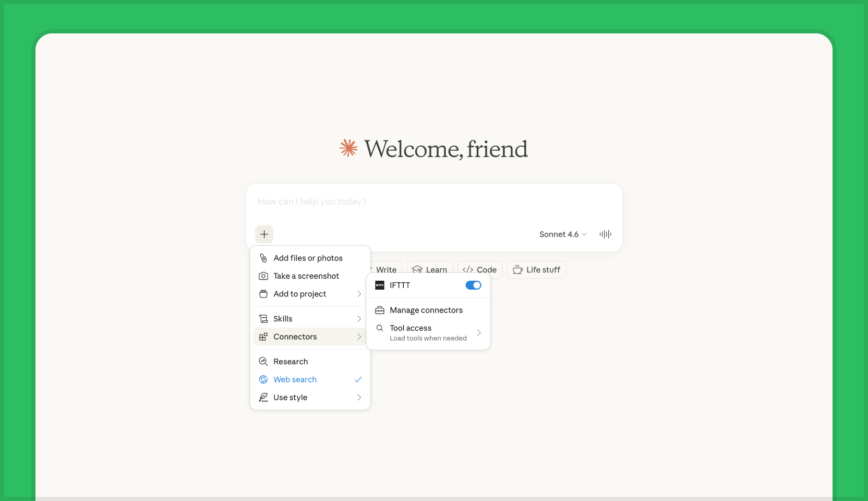Select the Skills icon in the menu

pos(263,318)
